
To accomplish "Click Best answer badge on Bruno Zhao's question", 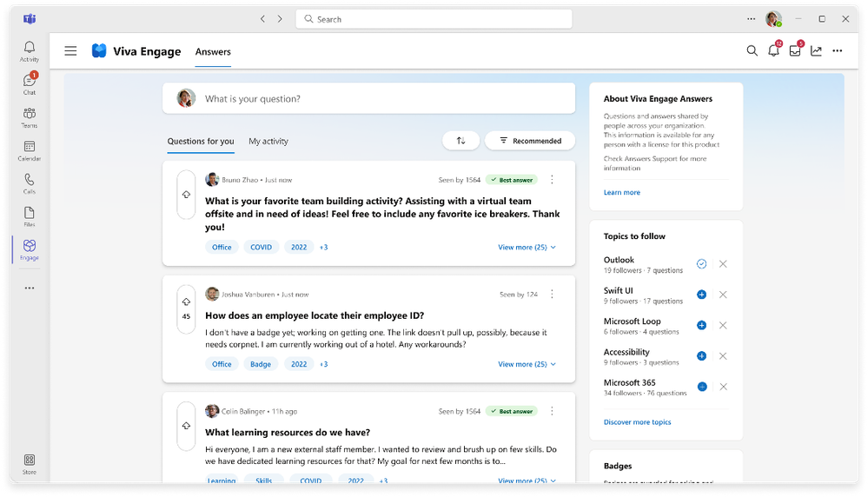I will (512, 180).
